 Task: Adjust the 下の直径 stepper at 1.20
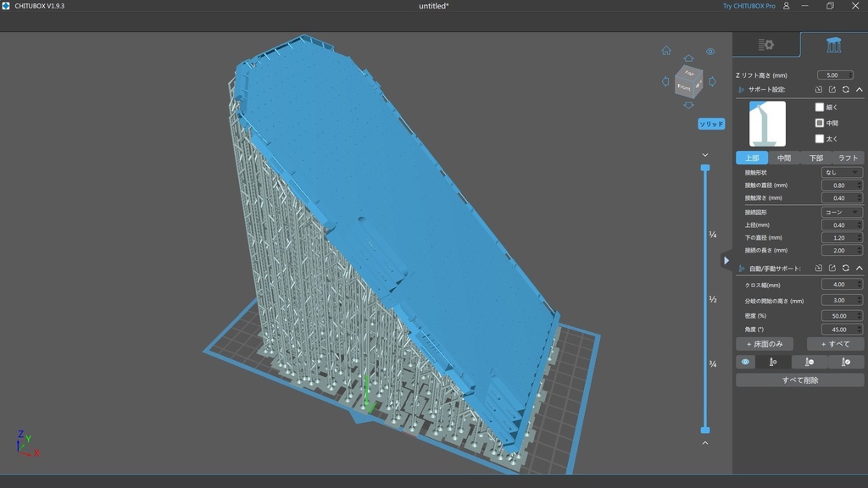(x=860, y=238)
